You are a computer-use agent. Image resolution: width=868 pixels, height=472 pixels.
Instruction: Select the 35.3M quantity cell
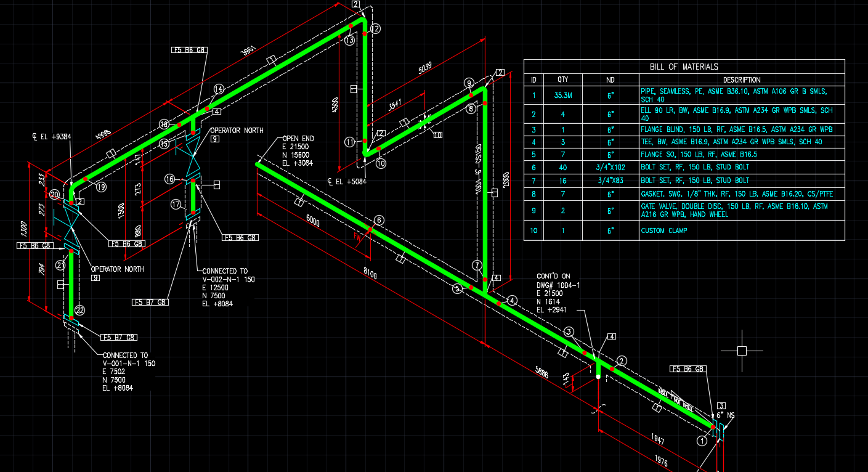(x=564, y=96)
